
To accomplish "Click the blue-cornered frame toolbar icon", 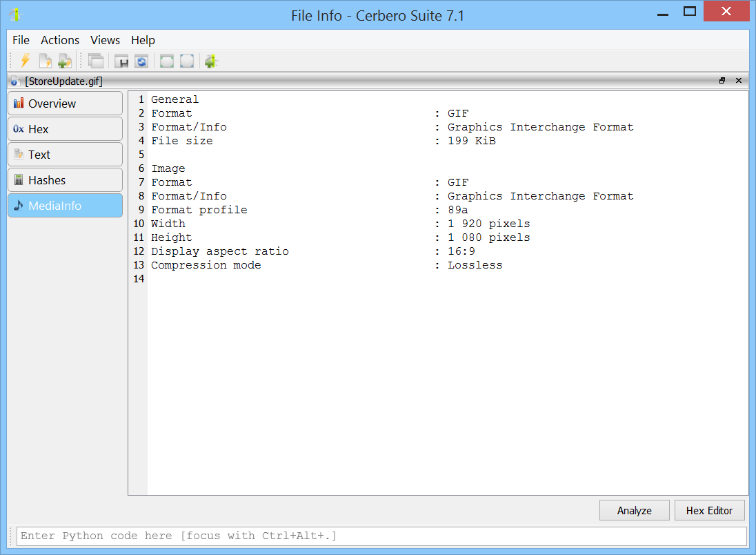I will (187, 61).
